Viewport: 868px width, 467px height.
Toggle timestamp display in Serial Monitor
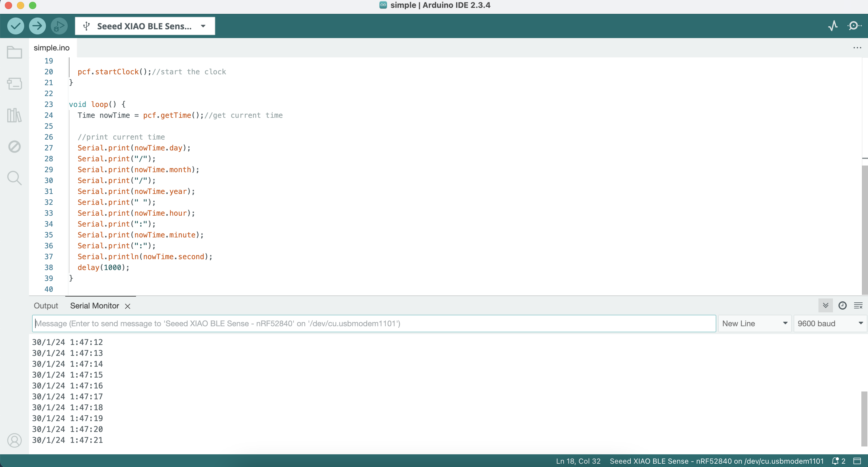pos(842,305)
